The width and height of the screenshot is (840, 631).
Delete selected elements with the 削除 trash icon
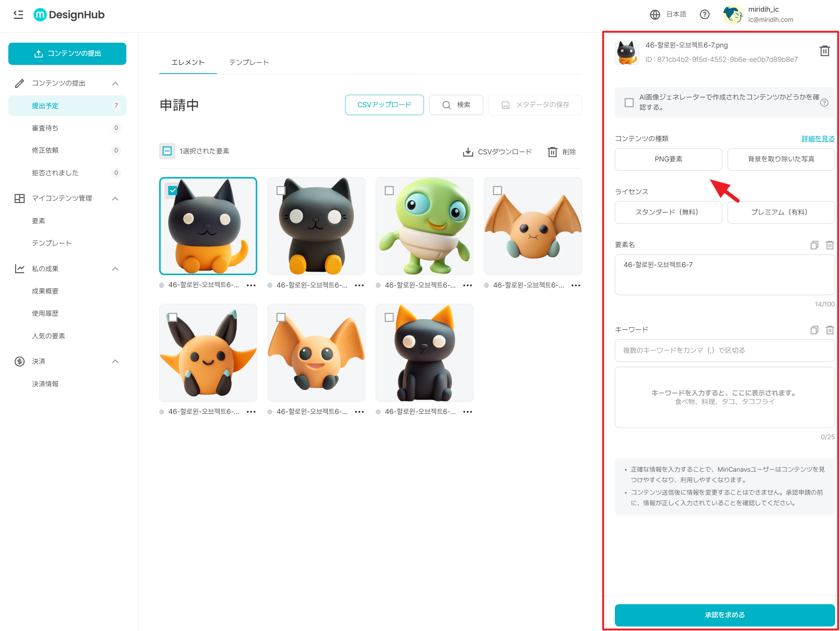pyautogui.click(x=553, y=152)
